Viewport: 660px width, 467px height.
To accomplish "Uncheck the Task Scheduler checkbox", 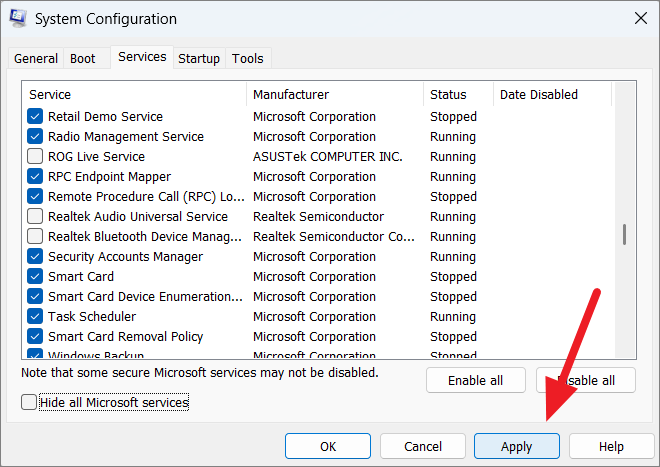I will tap(35, 317).
